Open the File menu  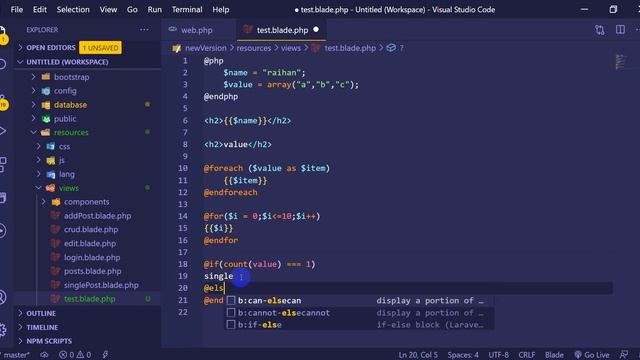16,9
